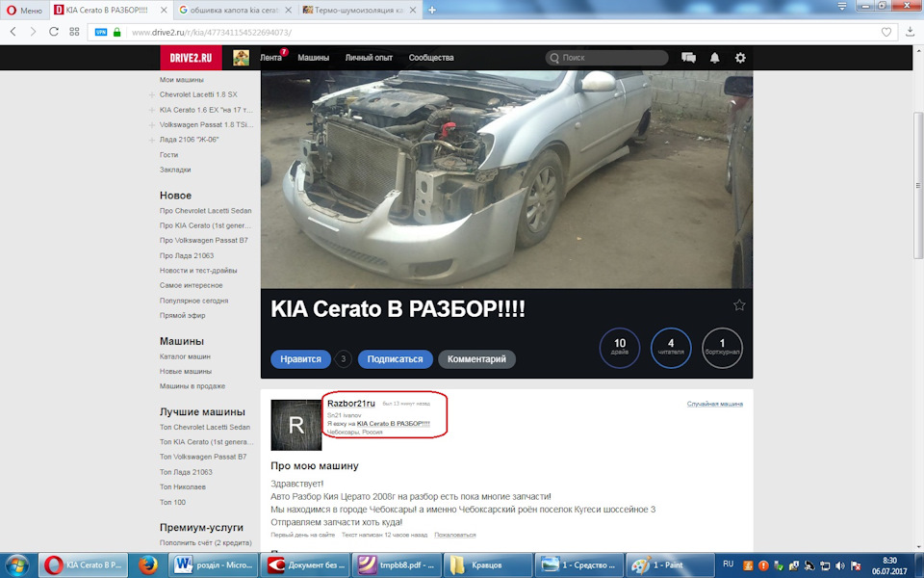Open the '4 читателя' circle
The width and height of the screenshot is (924, 578).
(671, 348)
